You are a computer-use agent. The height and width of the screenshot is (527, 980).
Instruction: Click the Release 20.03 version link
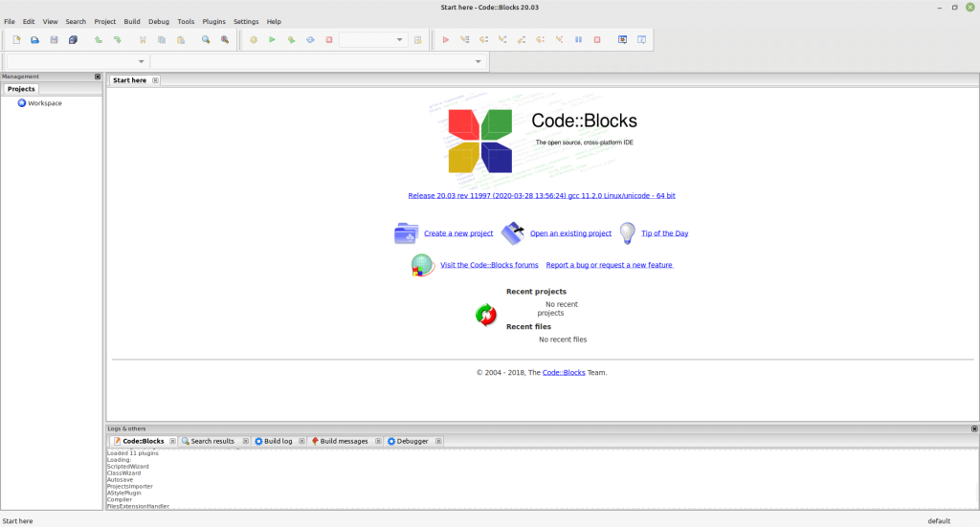tap(542, 195)
